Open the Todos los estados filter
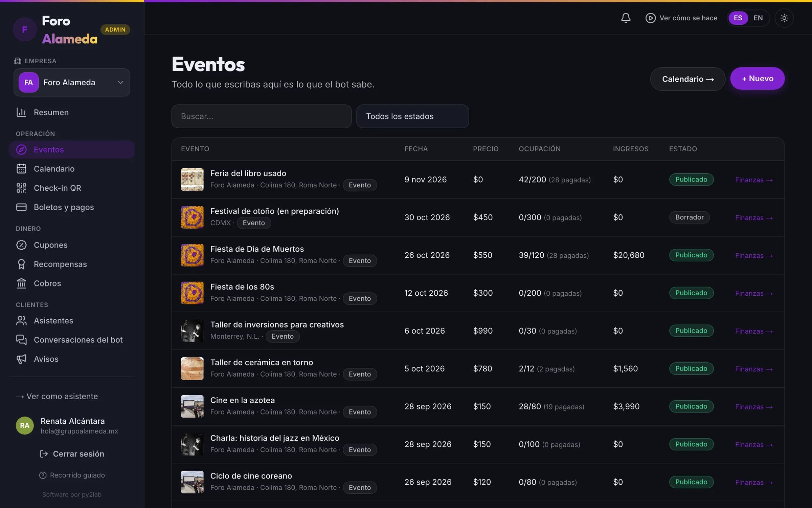Viewport: 812px width, 508px height. coord(412,116)
